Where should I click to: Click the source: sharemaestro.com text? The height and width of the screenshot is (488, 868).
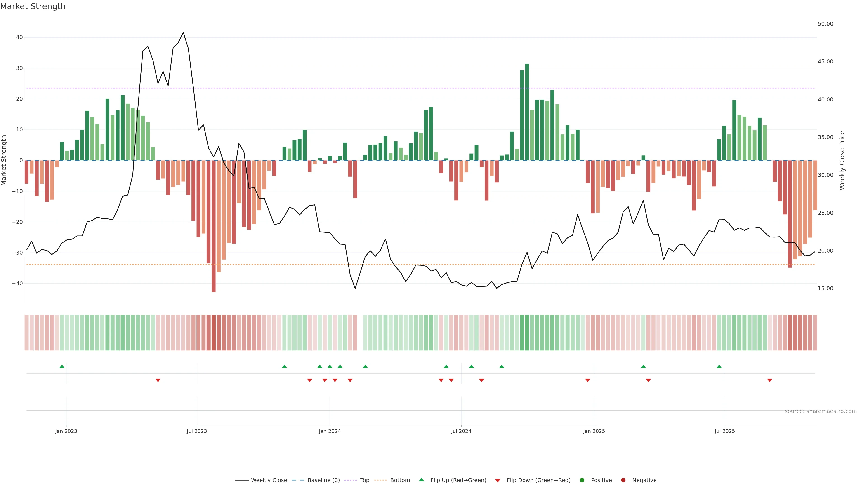click(821, 411)
